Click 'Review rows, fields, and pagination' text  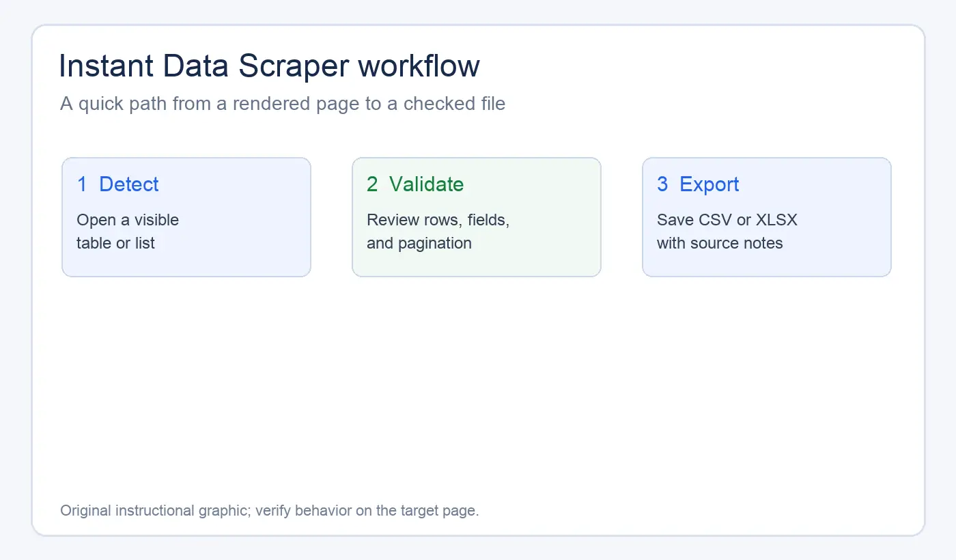(x=438, y=232)
